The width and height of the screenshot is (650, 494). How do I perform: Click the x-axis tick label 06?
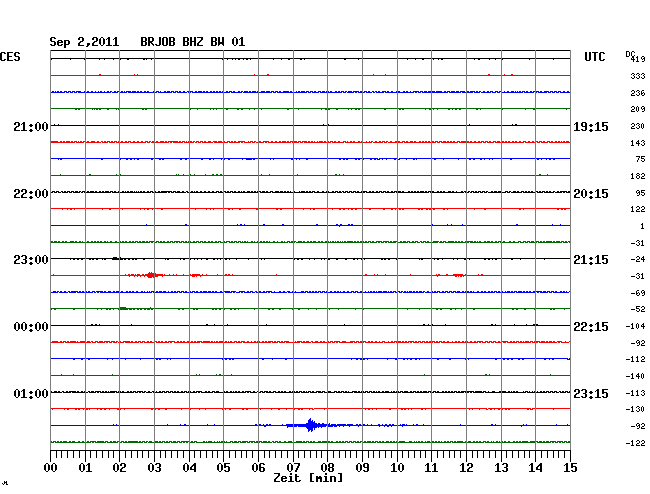[258, 468]
